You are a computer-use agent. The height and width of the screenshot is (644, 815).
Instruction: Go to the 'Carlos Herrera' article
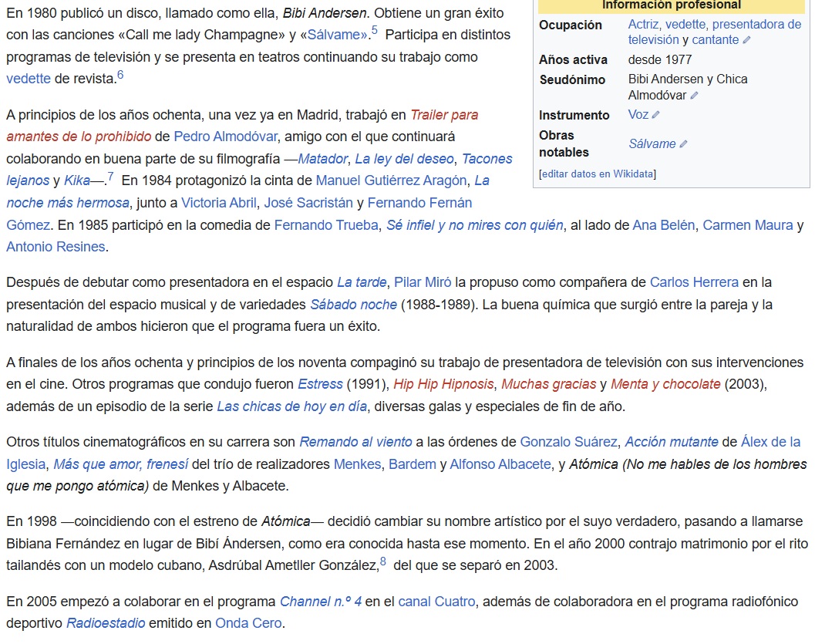[x=694, y=282]
